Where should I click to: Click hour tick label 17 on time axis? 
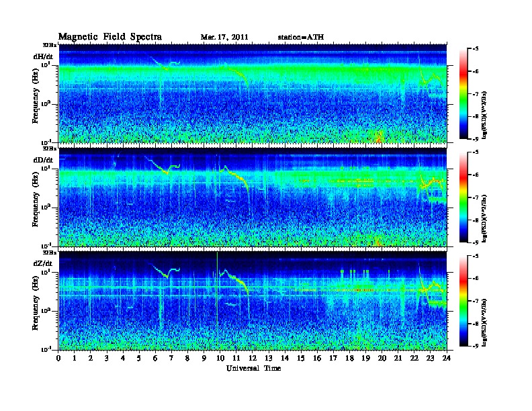[333, 358]
